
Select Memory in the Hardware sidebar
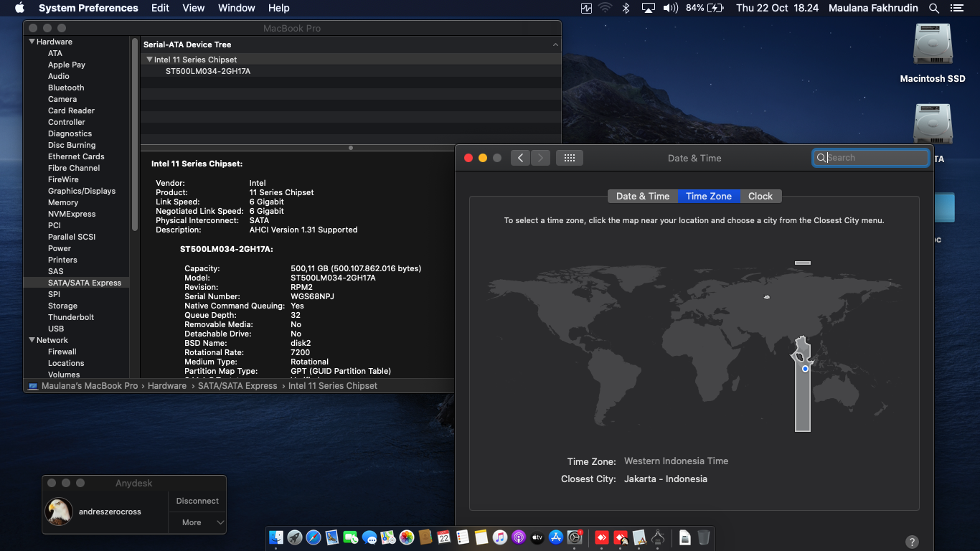click(x=63, y=202)
